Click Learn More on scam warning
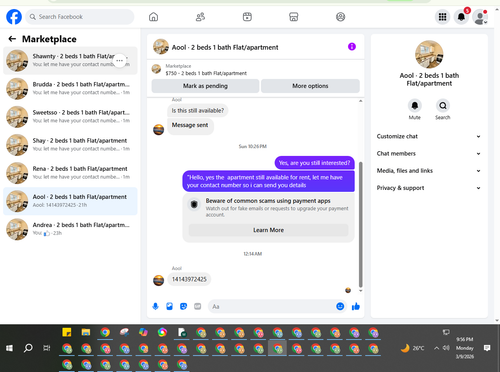Viewport: 500px width, 372px height. point(268,230)
